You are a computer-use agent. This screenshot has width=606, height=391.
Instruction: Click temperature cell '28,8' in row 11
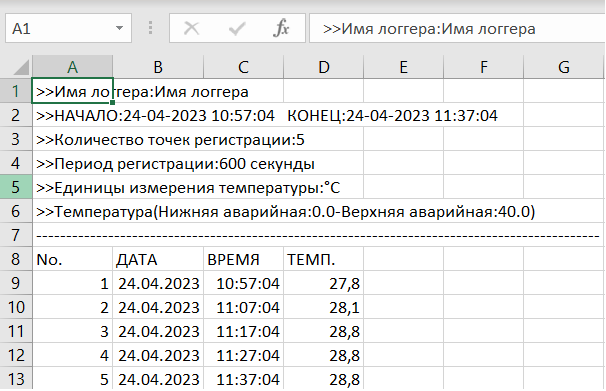323,331
